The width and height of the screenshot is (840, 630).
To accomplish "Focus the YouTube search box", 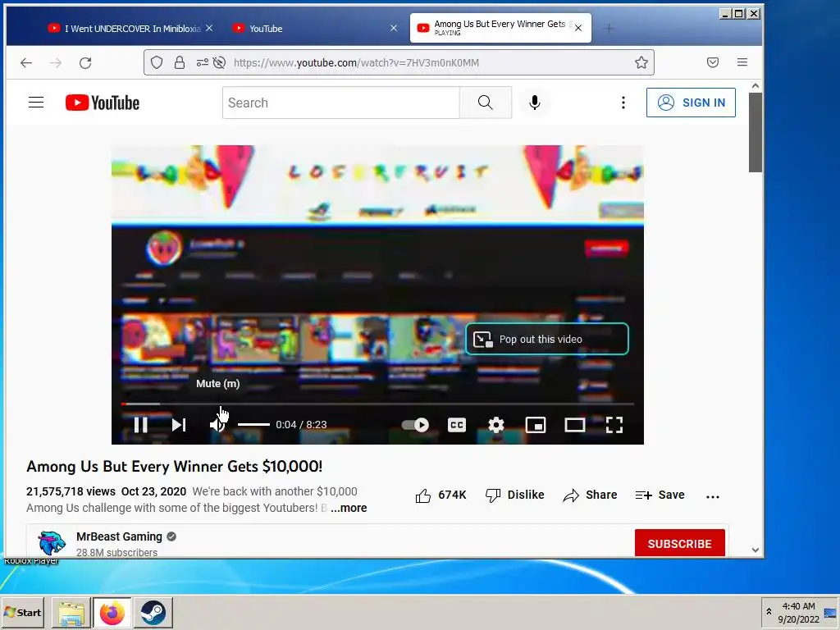I will click(340, 103).
